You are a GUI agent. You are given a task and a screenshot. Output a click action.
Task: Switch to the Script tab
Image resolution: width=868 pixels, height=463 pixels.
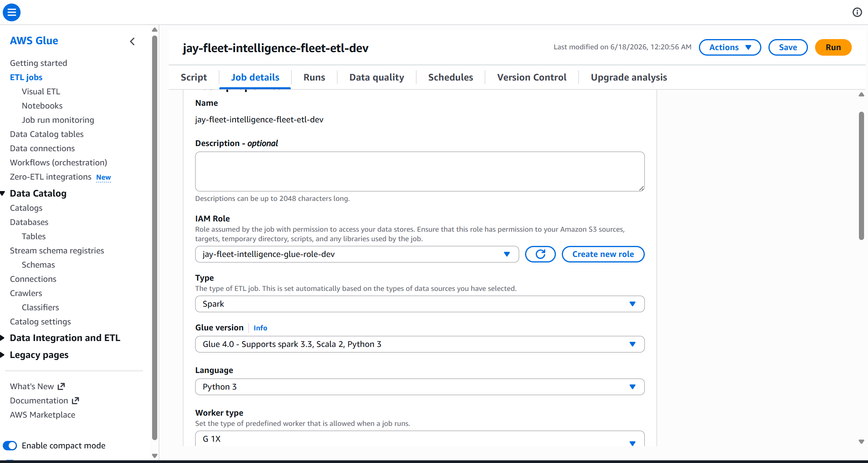pyautogui.click(x=194, y=77)
